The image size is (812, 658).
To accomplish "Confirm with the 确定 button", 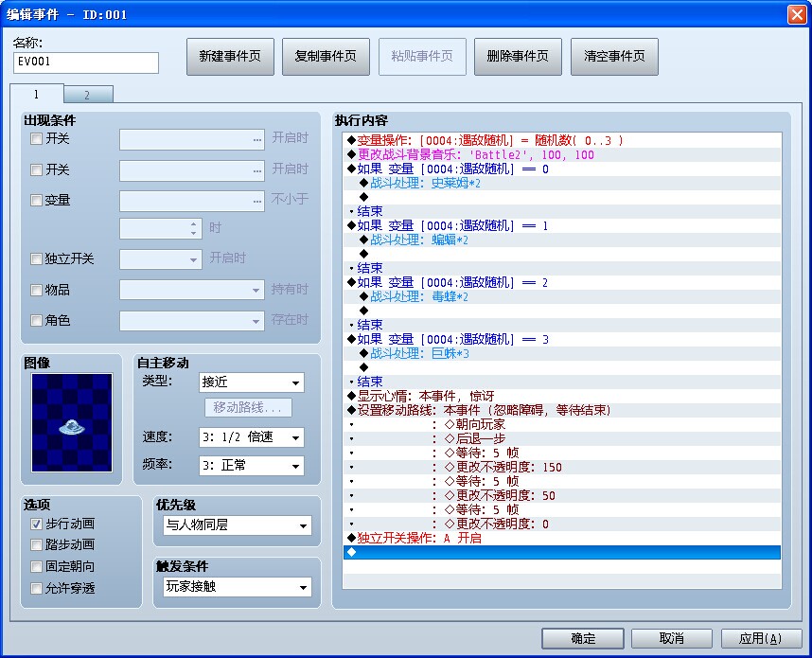I will [583, 638].
